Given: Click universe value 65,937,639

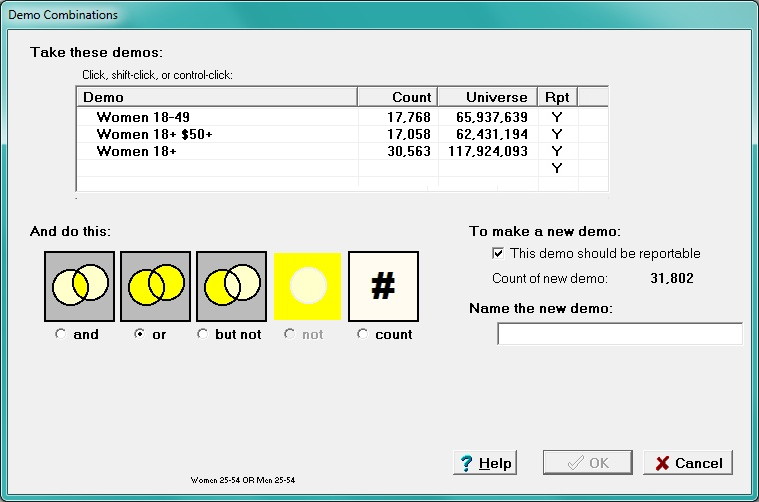Looking at the screenshot, I should (x=492, y=117).
